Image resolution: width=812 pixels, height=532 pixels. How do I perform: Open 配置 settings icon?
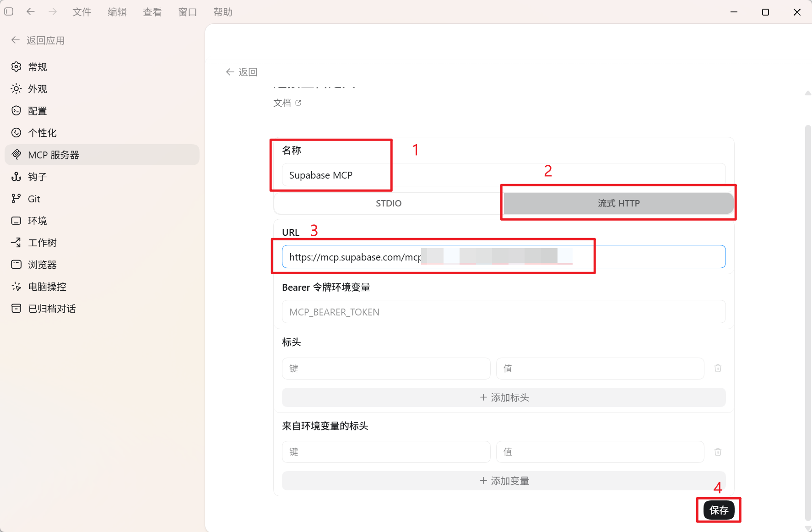coord(16,111)
